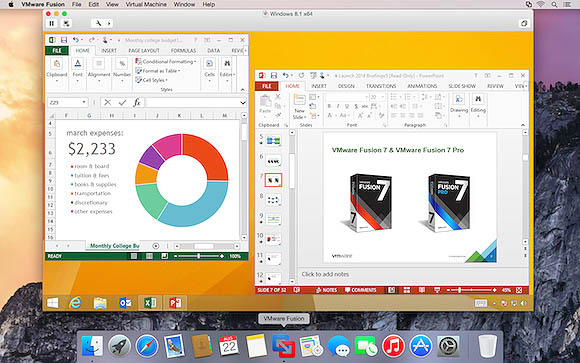This screenshot has height=363, width=580.
Task: Open the Clipboard dialog launcher in PowerPoint
Action: [286, 125]
